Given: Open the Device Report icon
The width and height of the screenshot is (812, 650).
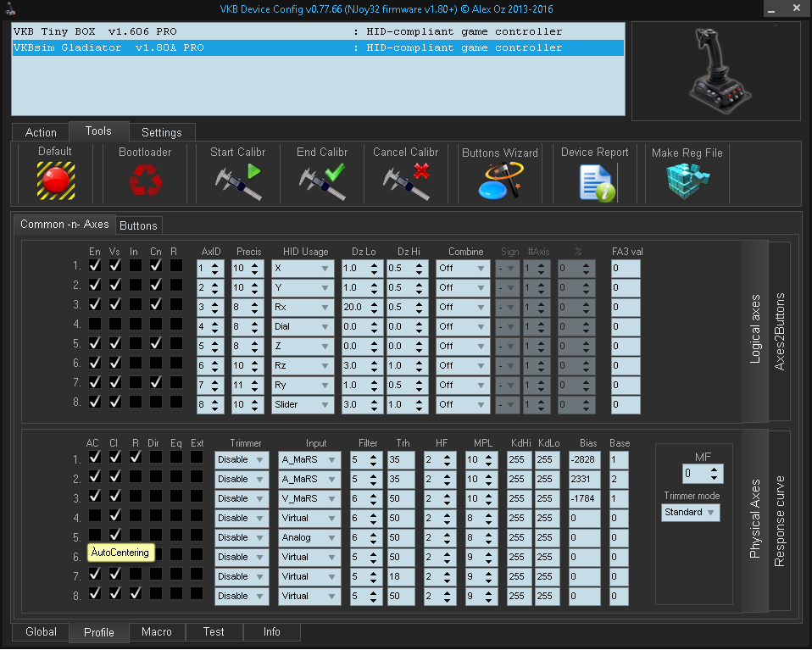Looking at the screenshot, I should pyautogui.click(x=595, y=181).
